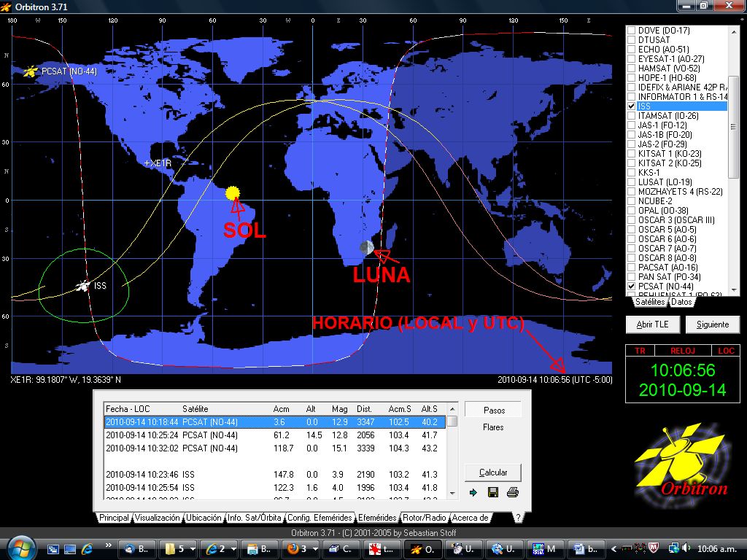Save ephemerides with the floppy disk icon
Image resolution: width=747 pixels, height=560 pixels.
click(x=493, y=492)
